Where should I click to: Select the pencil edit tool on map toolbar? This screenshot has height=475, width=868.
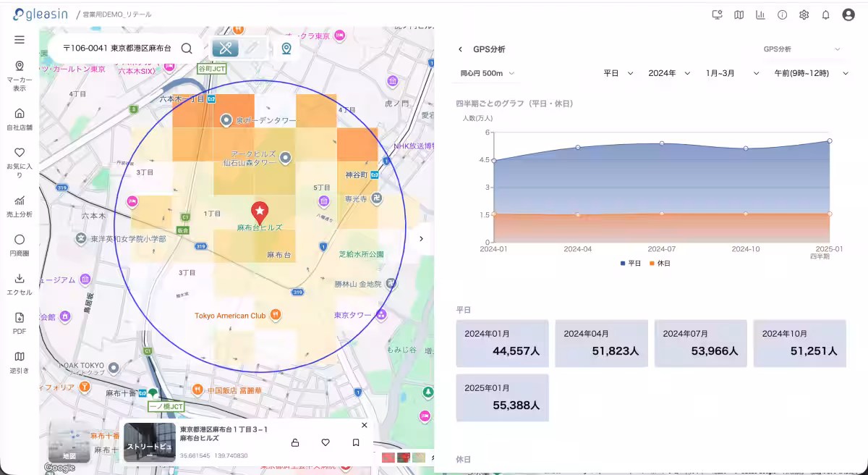tap(251, 48)
